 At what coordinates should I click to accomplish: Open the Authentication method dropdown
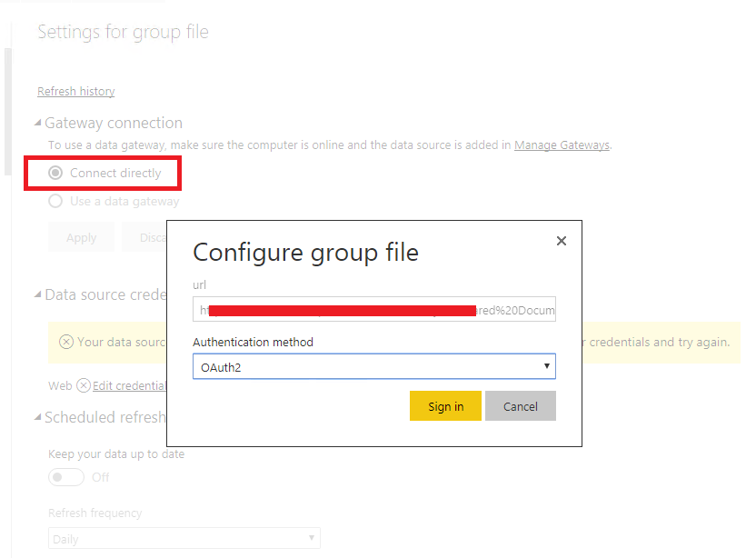(x=374, y=366)
